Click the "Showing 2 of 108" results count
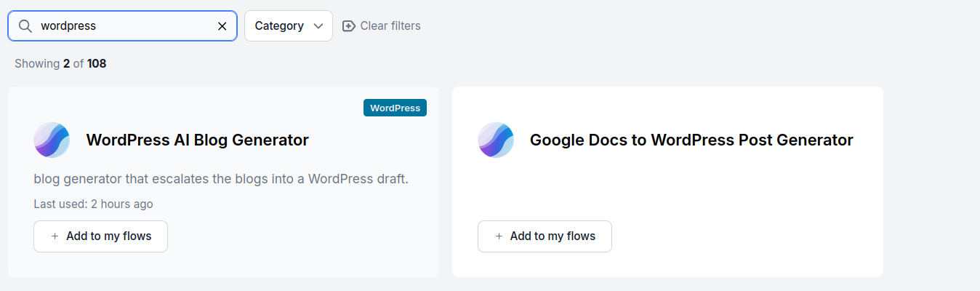Image resolution: width=980 pixels, height=291 pixels. point(60,64)
